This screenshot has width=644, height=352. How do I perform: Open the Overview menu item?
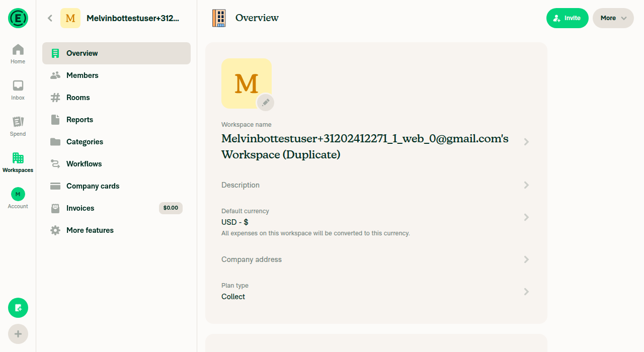(x=116, y=53)
